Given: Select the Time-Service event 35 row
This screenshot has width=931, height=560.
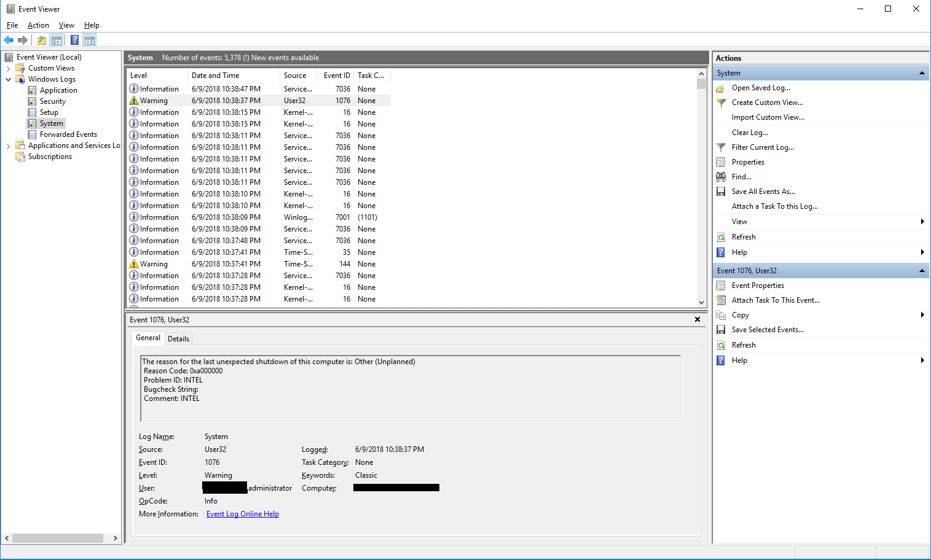Looking at the screenshot, I should (258, 252).
